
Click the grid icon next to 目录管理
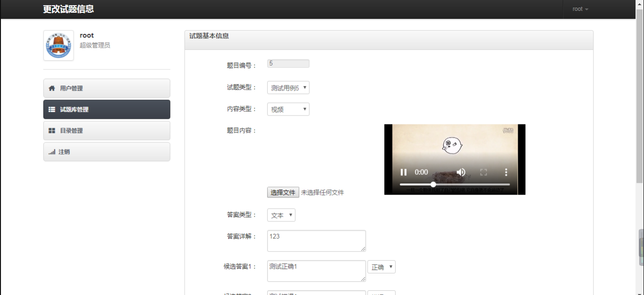pos(52,131)
